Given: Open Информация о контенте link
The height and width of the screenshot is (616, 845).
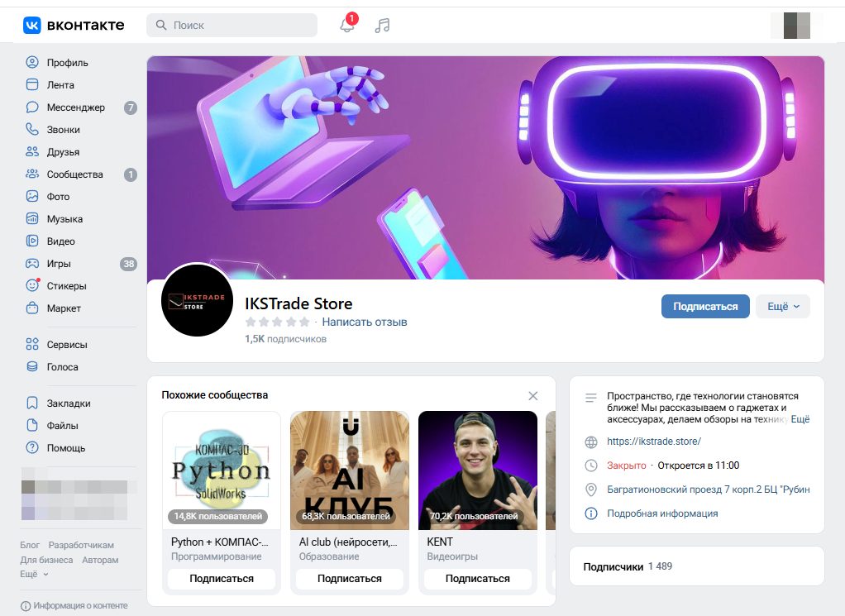Looking at the screenshot, I should click(x=74, y=606).
